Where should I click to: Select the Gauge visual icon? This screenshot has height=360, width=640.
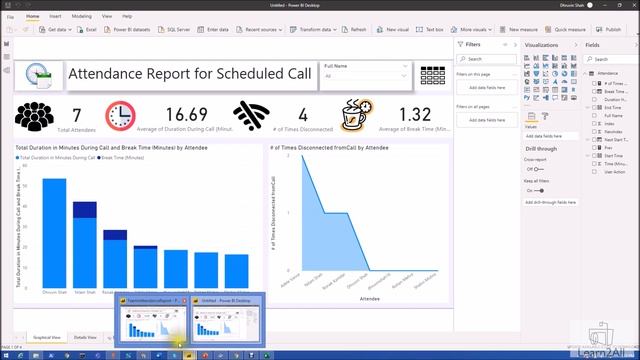(x=564, y=82)
